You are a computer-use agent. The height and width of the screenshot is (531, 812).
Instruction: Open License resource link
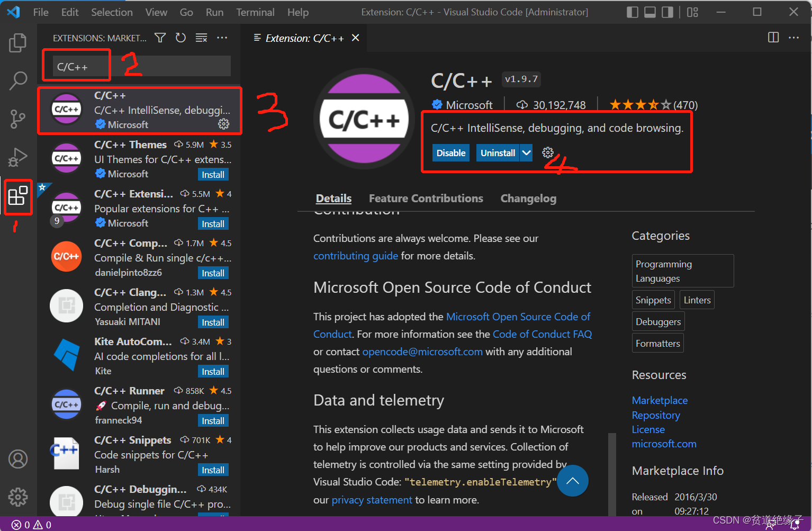point(648,429)
